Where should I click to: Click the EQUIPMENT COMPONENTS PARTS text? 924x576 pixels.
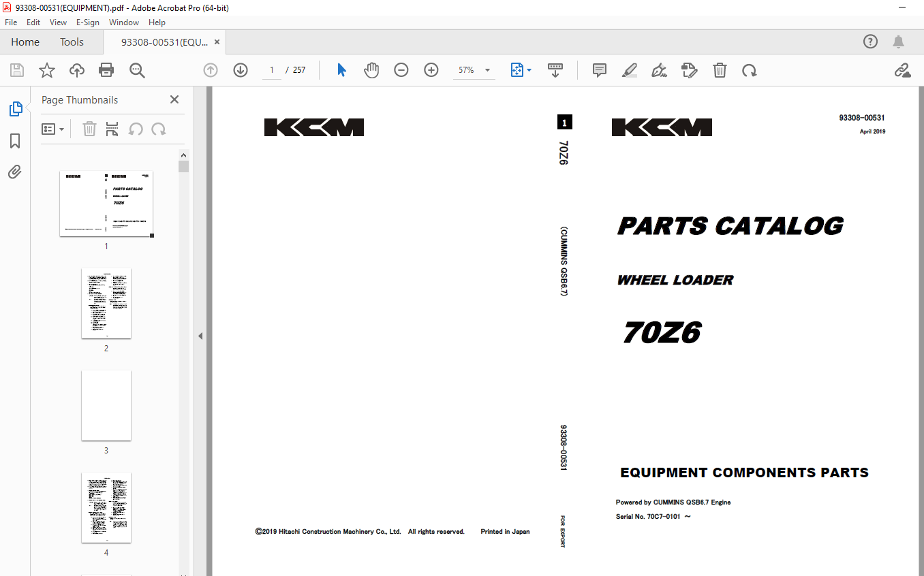[x=745, y=473]
